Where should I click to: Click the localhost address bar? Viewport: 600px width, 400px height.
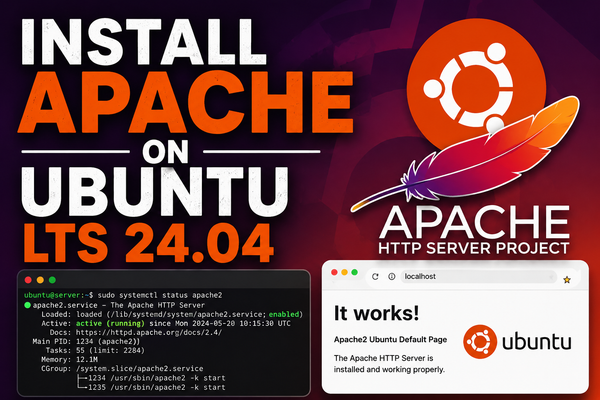point(478,276)
